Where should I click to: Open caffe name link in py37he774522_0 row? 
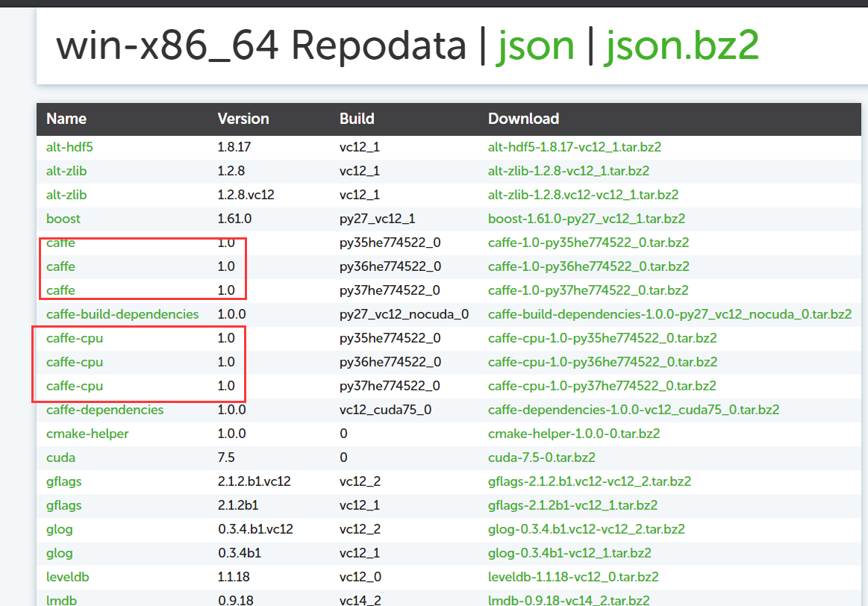[60, 290]
